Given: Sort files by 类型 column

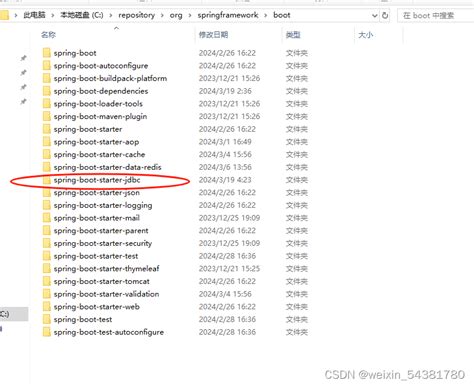Looking at the screenshot, I should point(293,35).
